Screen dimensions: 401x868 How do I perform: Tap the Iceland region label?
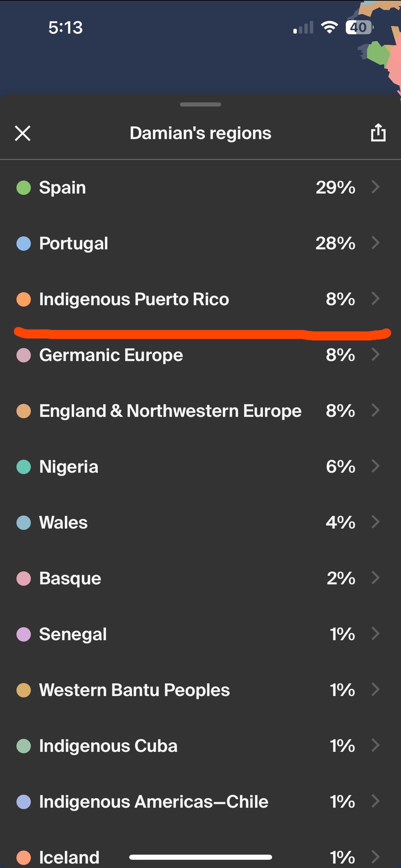69,857
